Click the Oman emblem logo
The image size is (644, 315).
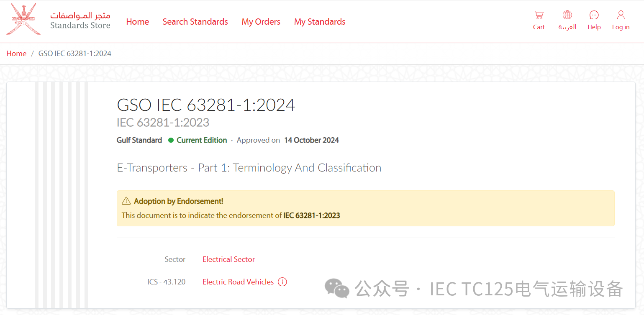[23, 20]
